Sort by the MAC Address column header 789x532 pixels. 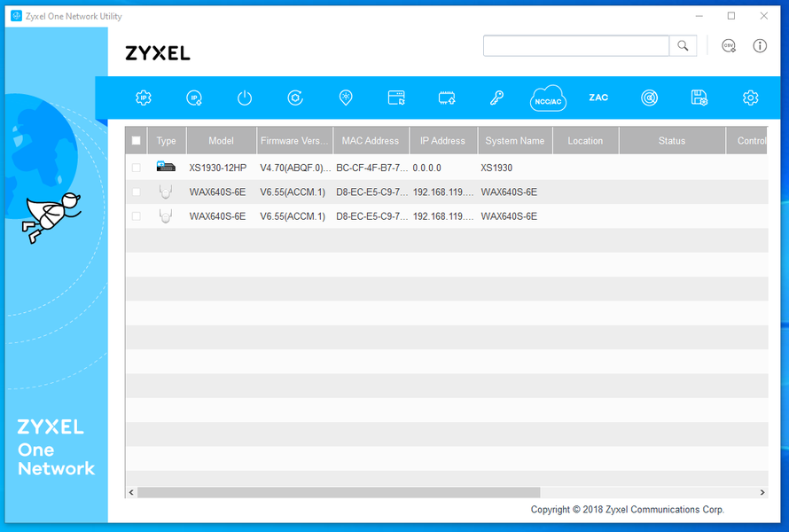[371, 141]
